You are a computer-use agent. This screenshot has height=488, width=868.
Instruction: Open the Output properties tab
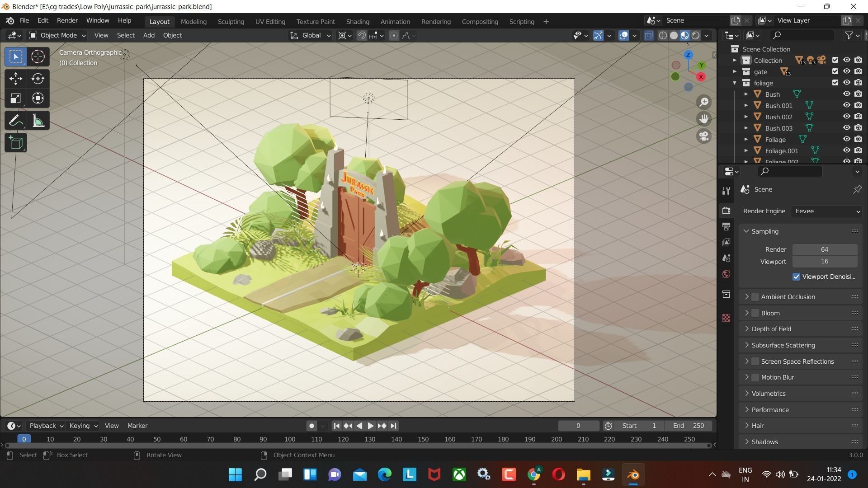pos(726,226)
